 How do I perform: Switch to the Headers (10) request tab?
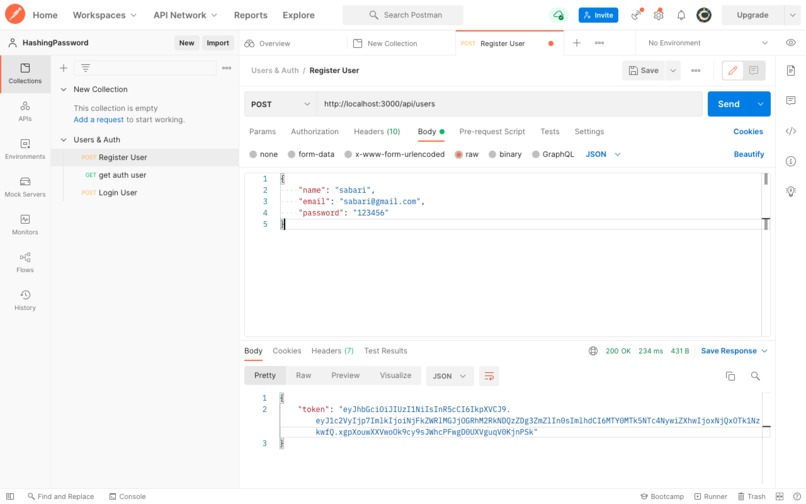pyautogui.click(x=377, y=132)
